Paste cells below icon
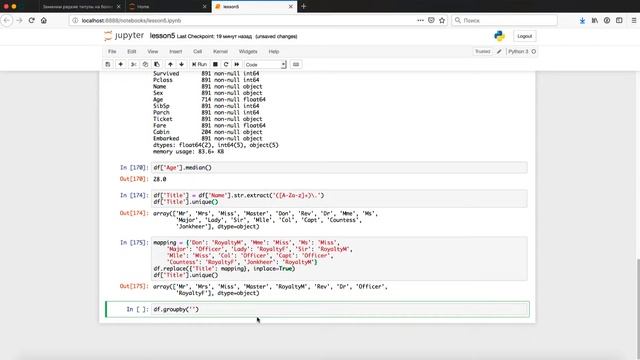This screenshot has width=640, height=360. pyautogui.click(x=157, y=64)
